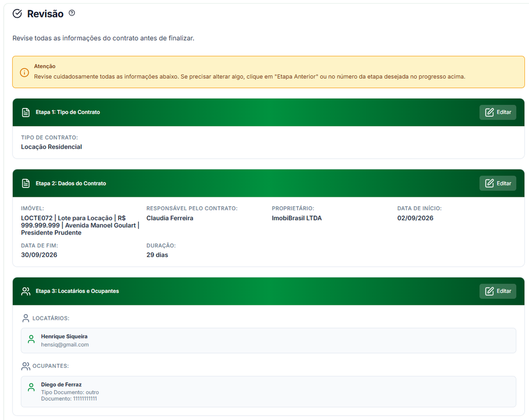This screenshot has height=420, width=529.
Task: Click the group icon next to Ocupantes label
Action: (26, 366)
